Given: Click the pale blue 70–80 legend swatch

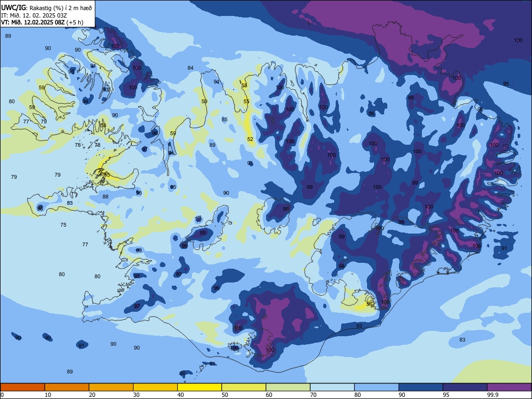Looking at the screenshot, I should coord(332,387).
